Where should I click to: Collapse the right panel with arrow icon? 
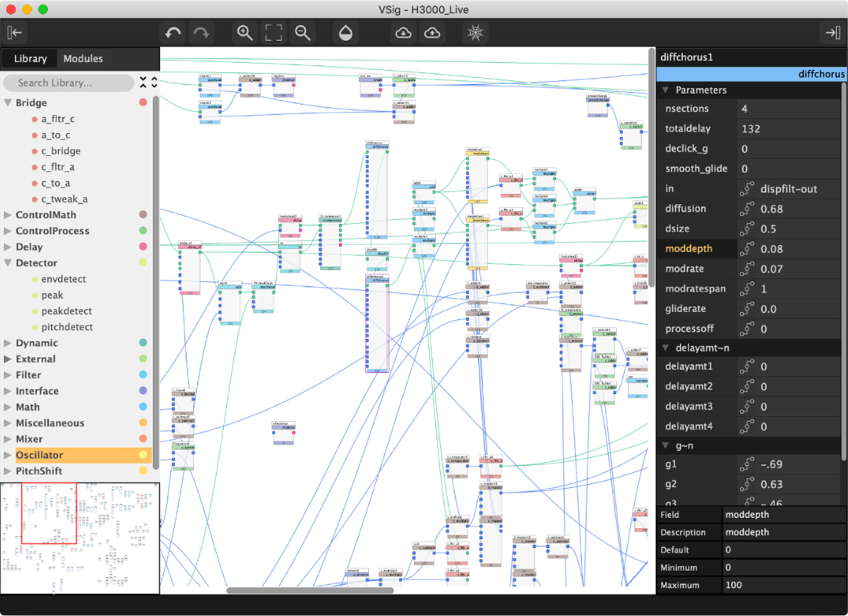833,33
